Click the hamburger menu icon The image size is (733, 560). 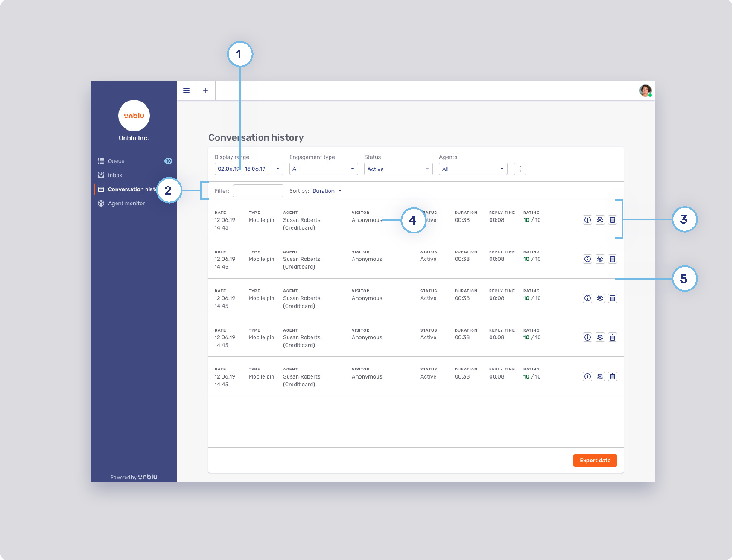pyautogui.click(x=187, y=90)
